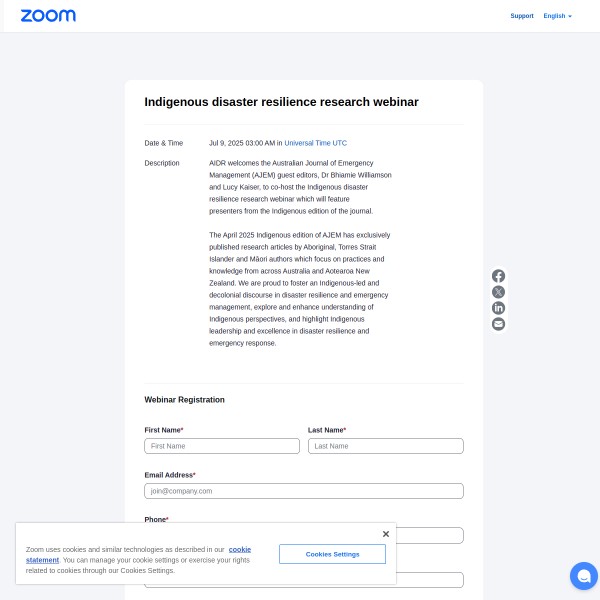Share webinar on Facebook
The image size is (600, 600).
pos(498,276)
